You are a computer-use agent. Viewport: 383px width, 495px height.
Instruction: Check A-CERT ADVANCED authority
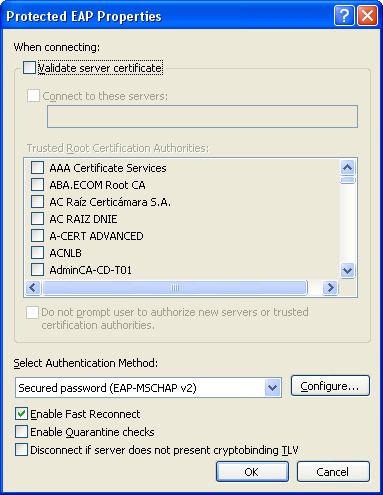coord(37,235)
